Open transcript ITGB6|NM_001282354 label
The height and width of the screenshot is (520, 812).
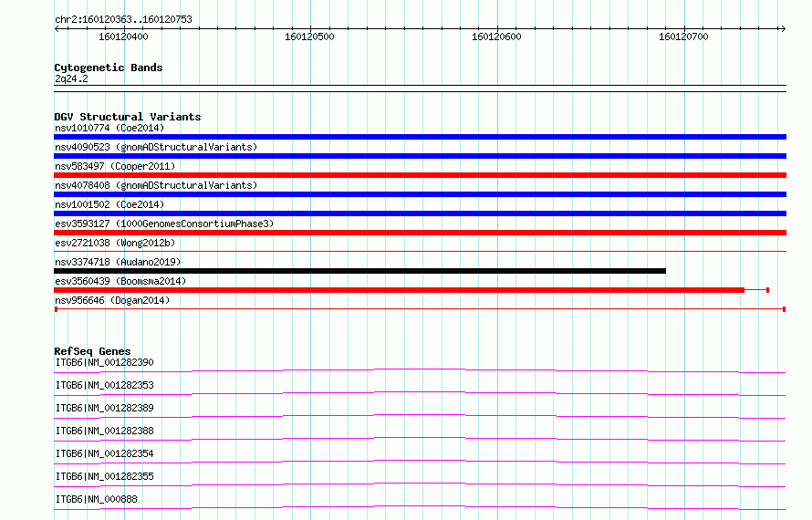(x=104, y=453)
